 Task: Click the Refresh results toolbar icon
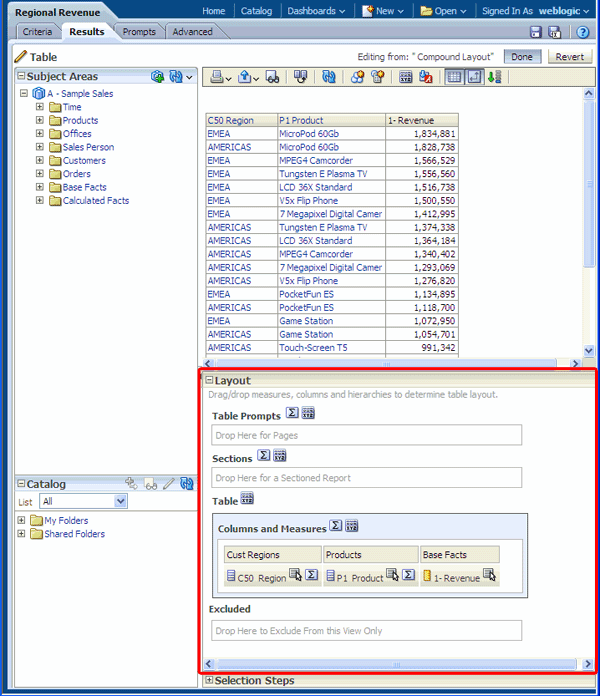[329, 77]
